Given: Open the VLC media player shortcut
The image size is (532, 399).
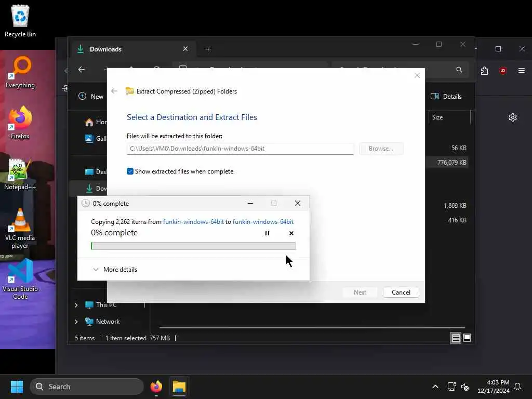Looking at the screenshot, I should click(20, 229).
